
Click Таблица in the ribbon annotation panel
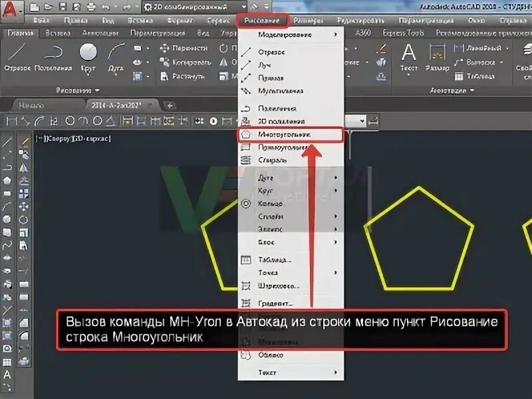point(474,76)
